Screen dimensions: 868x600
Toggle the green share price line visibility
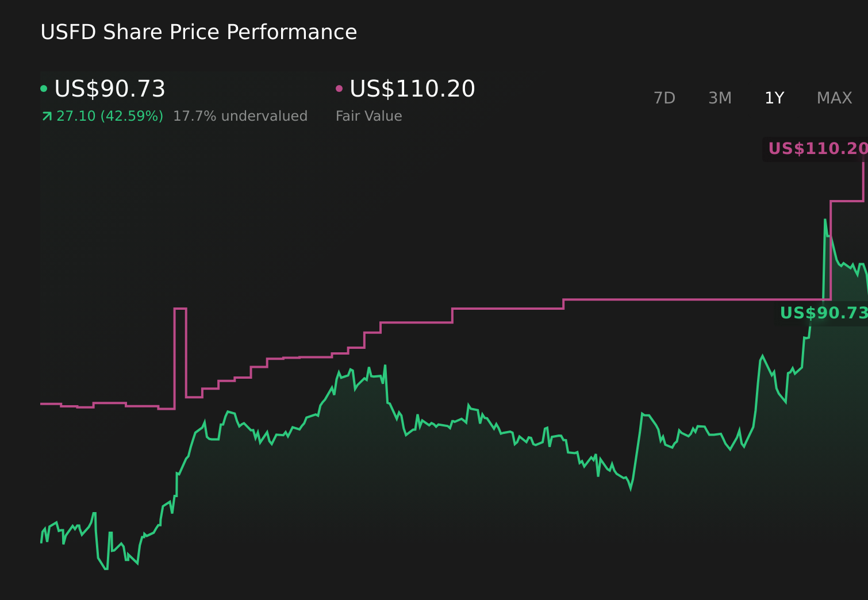click(x=44, y=88)
